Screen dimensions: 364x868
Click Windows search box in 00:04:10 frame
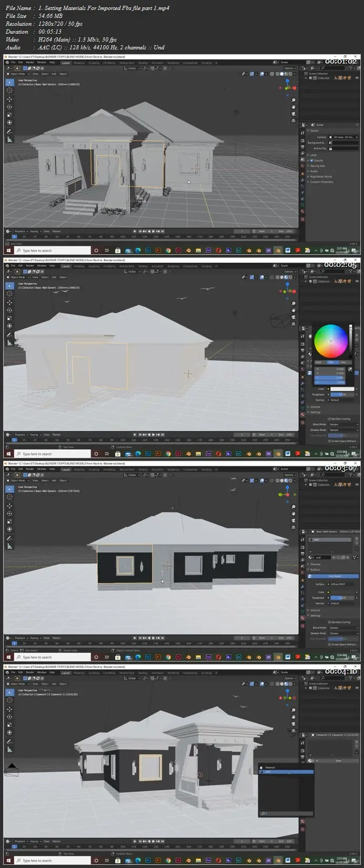point(52,861)
